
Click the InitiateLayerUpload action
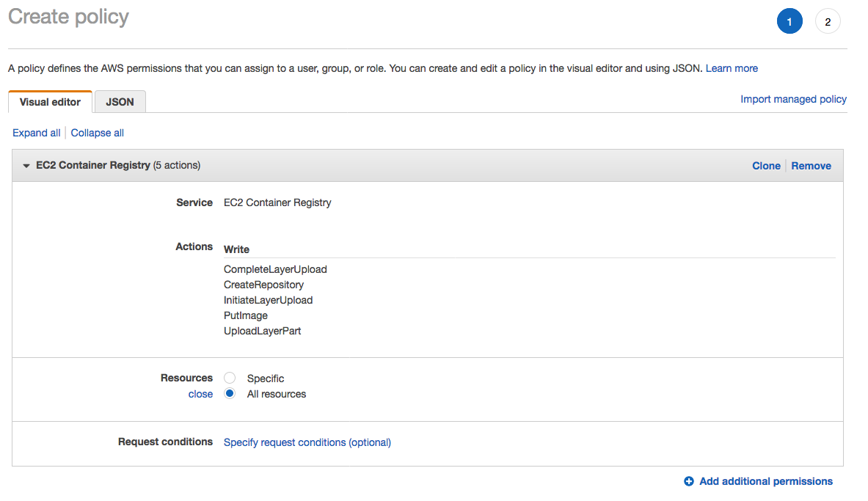[x=268, y=300]
